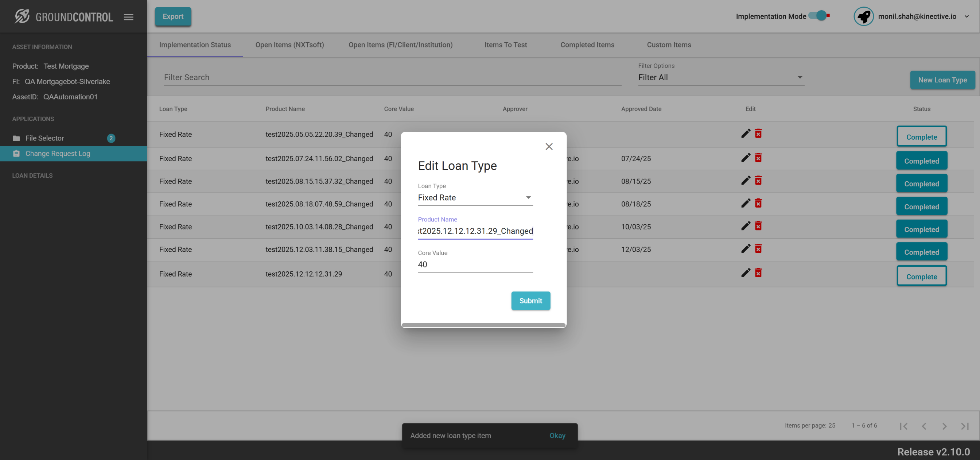Click the next page arrow in paginator
The image size is (980, 460).
pyautogui.click(x=944, y=426)
